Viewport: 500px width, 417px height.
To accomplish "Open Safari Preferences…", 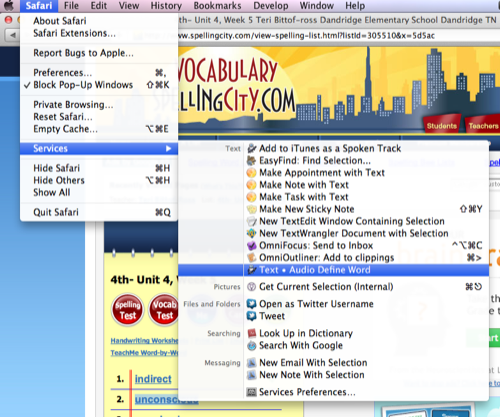I will coord(99,73).
